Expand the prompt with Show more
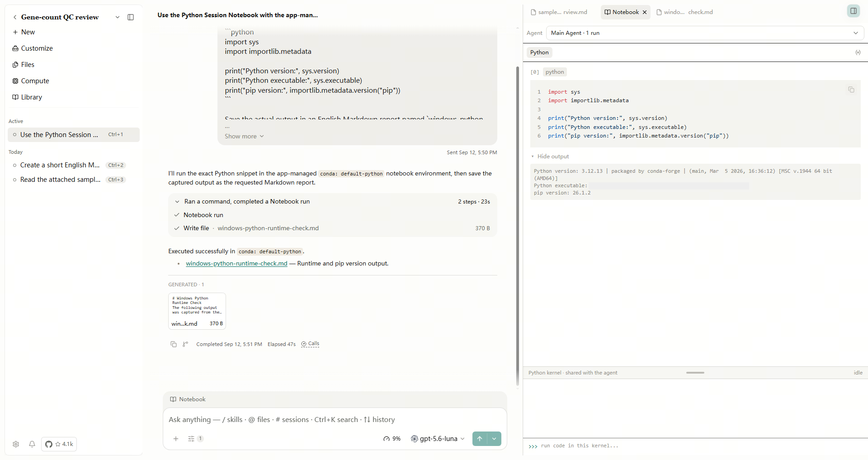Viewport: 868px width, 460px height. coord(244,136)
